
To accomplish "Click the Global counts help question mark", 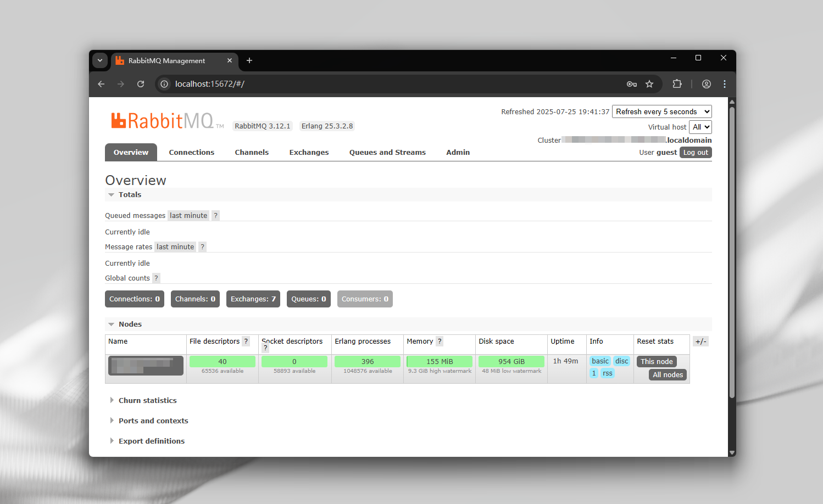I will tap(156, 278).
